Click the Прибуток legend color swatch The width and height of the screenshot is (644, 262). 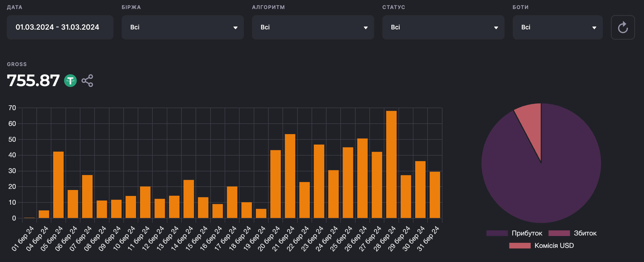(x=497, y=233)
